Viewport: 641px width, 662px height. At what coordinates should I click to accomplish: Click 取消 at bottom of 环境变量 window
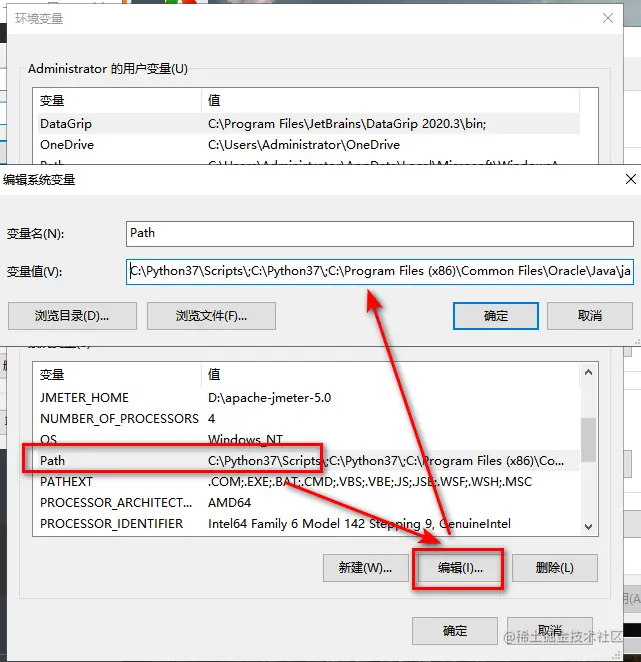click(x=550, y=631)
